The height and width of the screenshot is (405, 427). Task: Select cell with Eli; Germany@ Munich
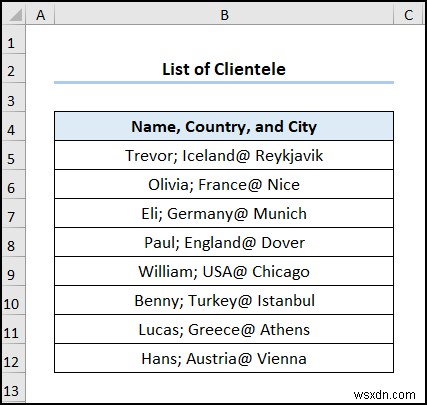coord(224,213)
